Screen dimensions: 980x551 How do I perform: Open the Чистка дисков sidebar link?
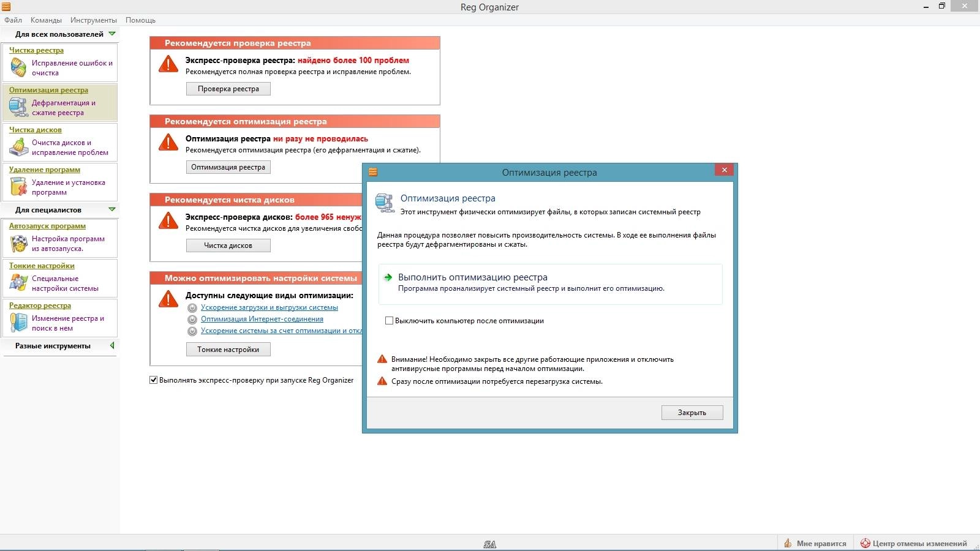[35, 130]
